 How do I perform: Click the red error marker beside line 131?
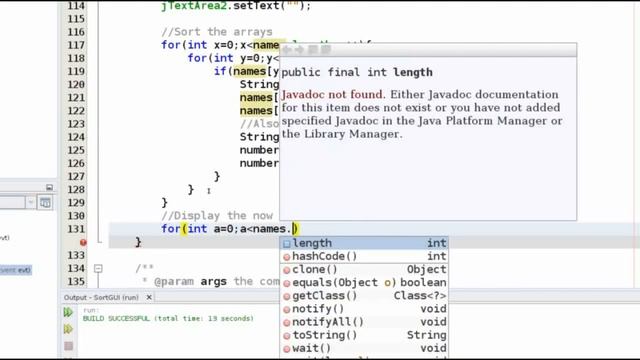tap(83, 242)
